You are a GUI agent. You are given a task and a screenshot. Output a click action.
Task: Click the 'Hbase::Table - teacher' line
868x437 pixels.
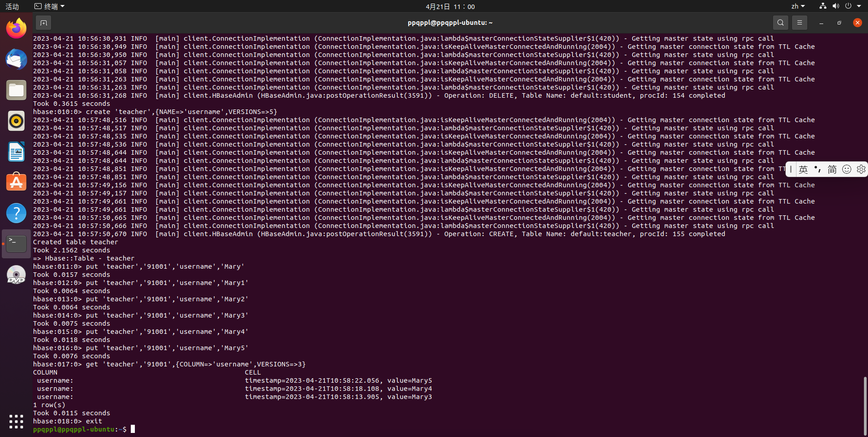pyautogui.click(x=84, y=258)
